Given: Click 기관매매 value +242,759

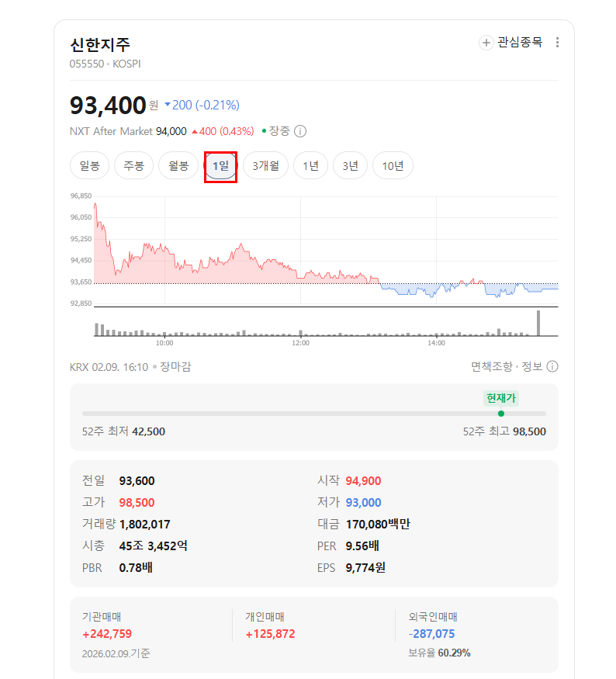Looking at the screenshot, I should (107, 634).
